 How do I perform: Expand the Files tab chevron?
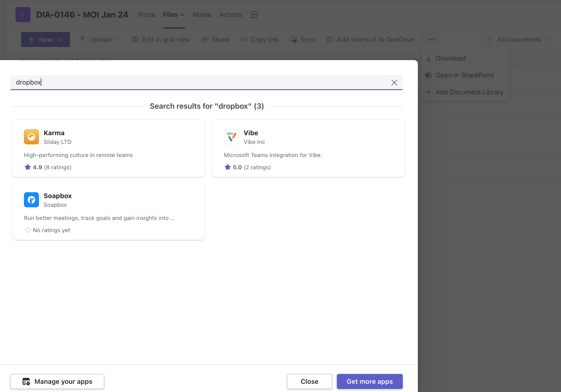coord(182,15)
